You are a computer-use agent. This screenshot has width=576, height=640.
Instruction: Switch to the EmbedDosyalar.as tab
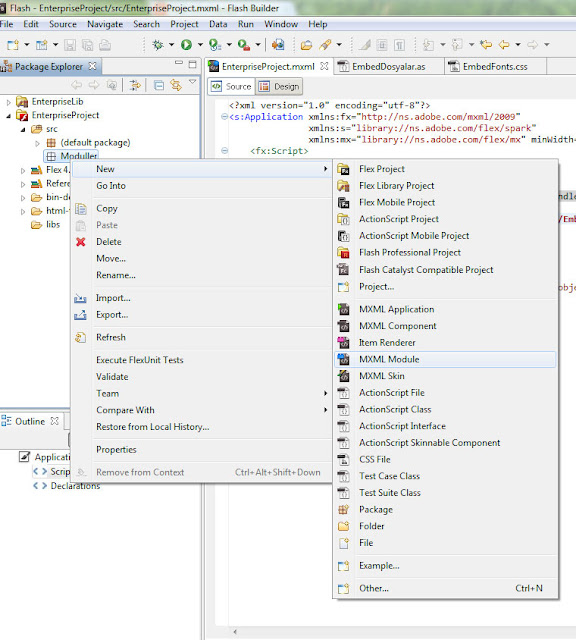[389, 67]
